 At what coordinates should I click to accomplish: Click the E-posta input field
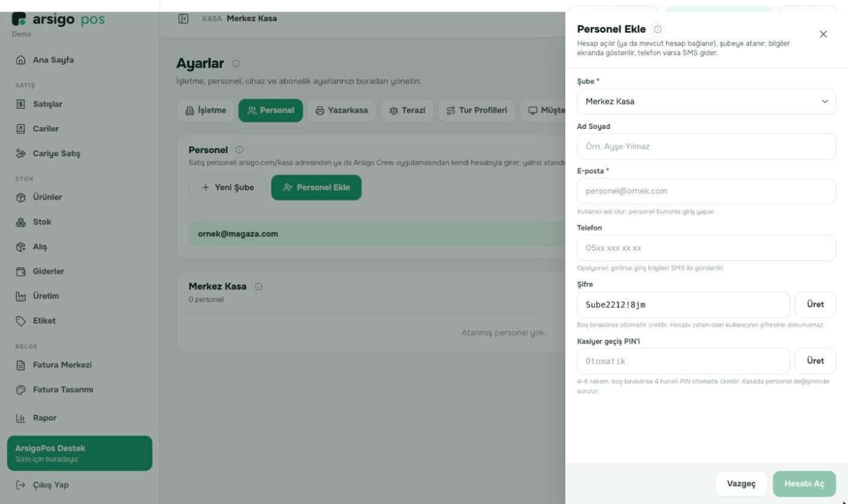706,191
